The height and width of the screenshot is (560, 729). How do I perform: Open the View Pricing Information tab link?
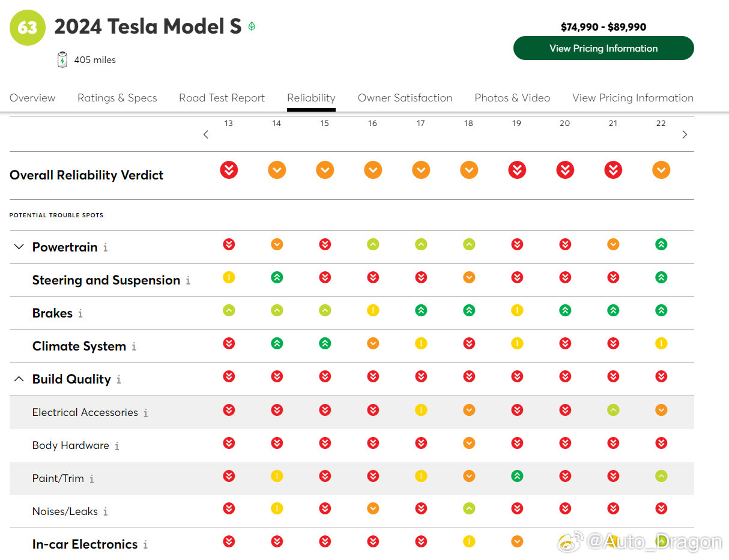click(x=632, y=98)
